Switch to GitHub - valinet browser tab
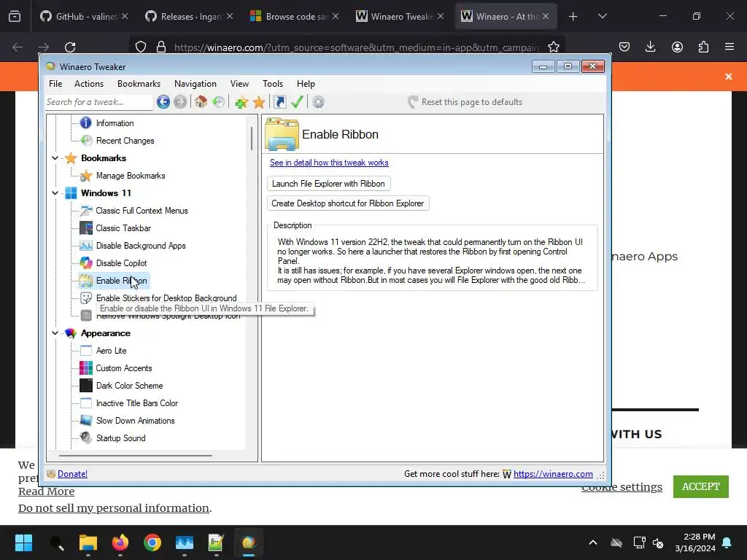Viewport: 747px width, 560px height. click(x=85, y=17)
